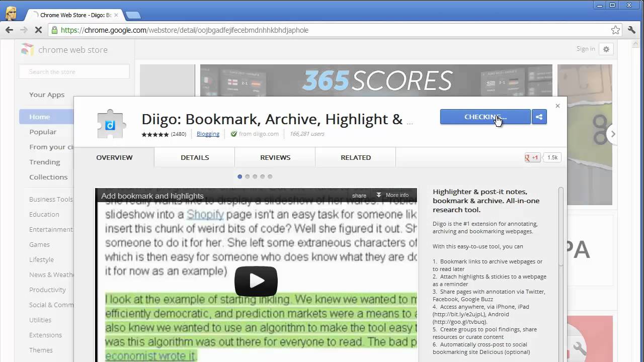Advance the banner carousel right arrow
644x362 pixels.
(x=613, y=134)
